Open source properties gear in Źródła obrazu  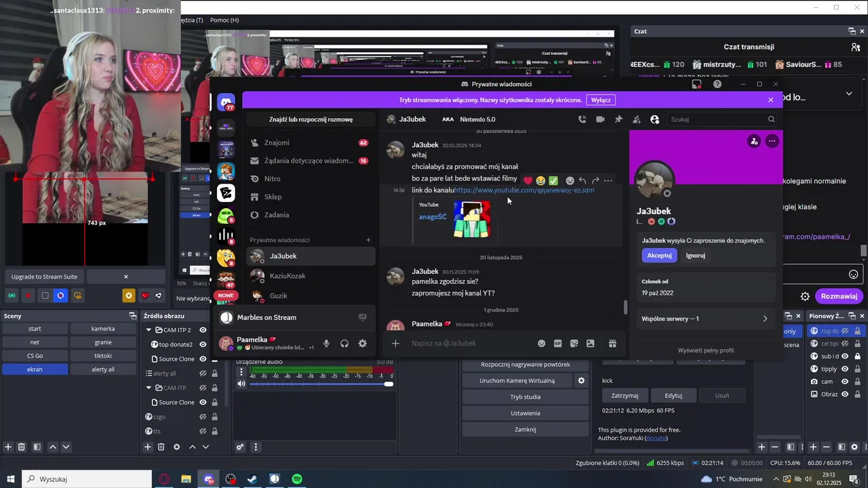pyautogui.click(x=177, y=447)
